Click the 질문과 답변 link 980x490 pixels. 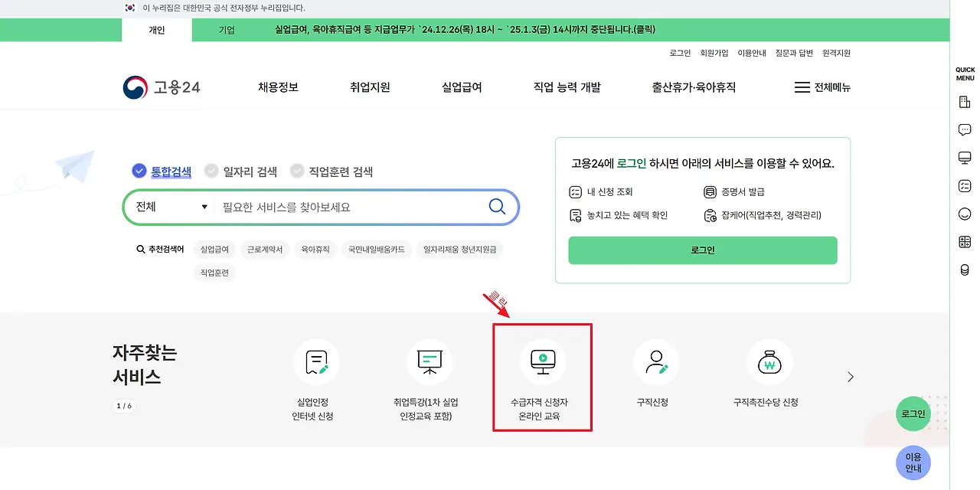click(x=794, y=53)
